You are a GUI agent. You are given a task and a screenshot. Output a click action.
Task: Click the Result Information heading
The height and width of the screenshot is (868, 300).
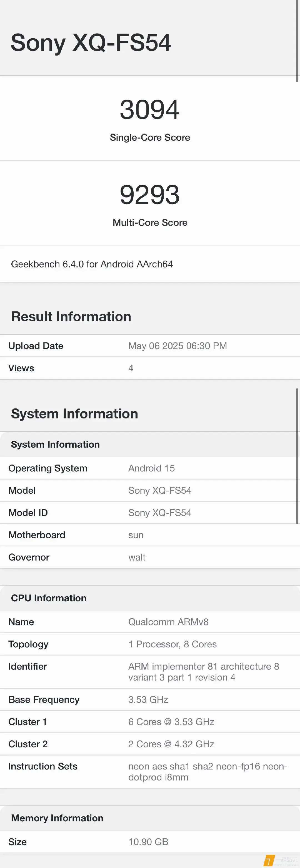pos(71,317)
